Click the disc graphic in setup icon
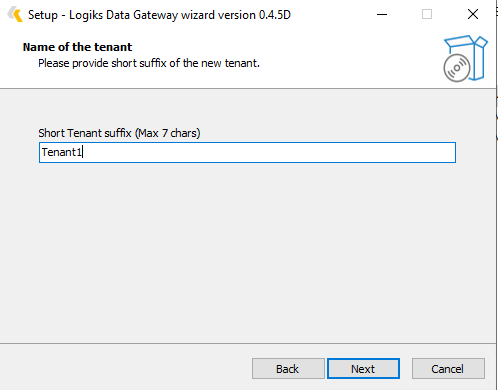The height and width of the screenshot is (390, 498). pos(457,68)
